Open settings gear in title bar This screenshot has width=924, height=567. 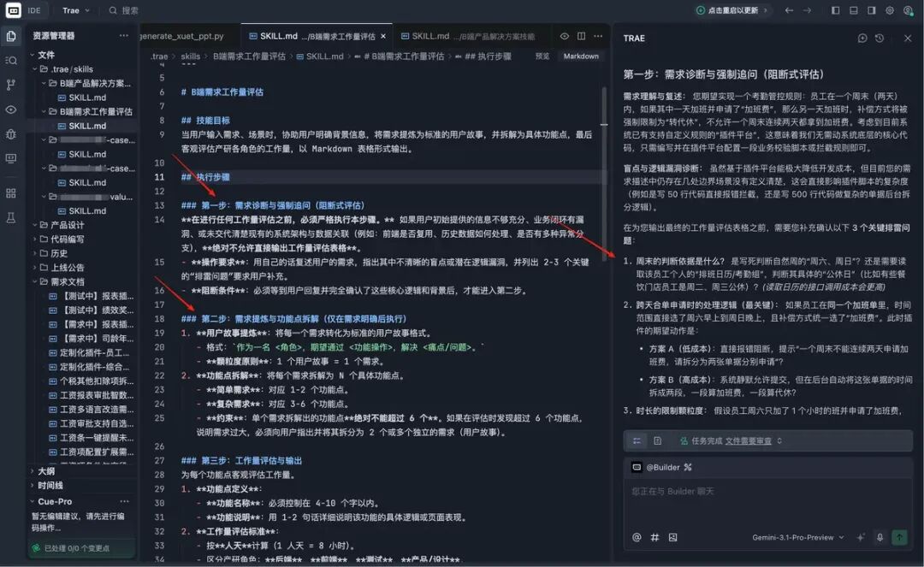[890, 10]
